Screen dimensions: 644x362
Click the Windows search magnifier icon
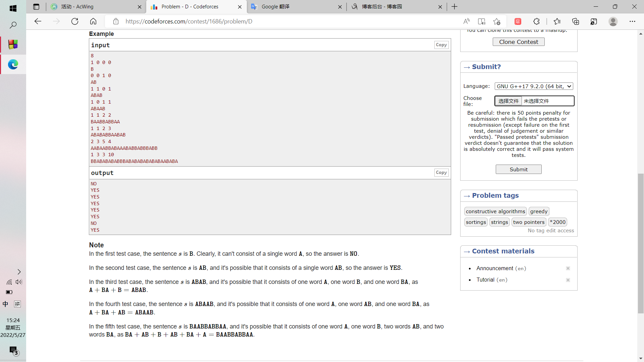[13, 25]
